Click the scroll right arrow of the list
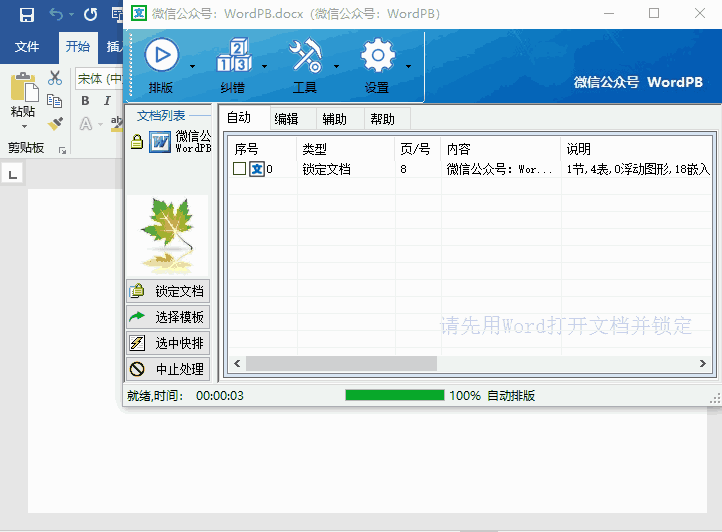The image size is (722, 532). pyautogui.click(x=703, y=363)
